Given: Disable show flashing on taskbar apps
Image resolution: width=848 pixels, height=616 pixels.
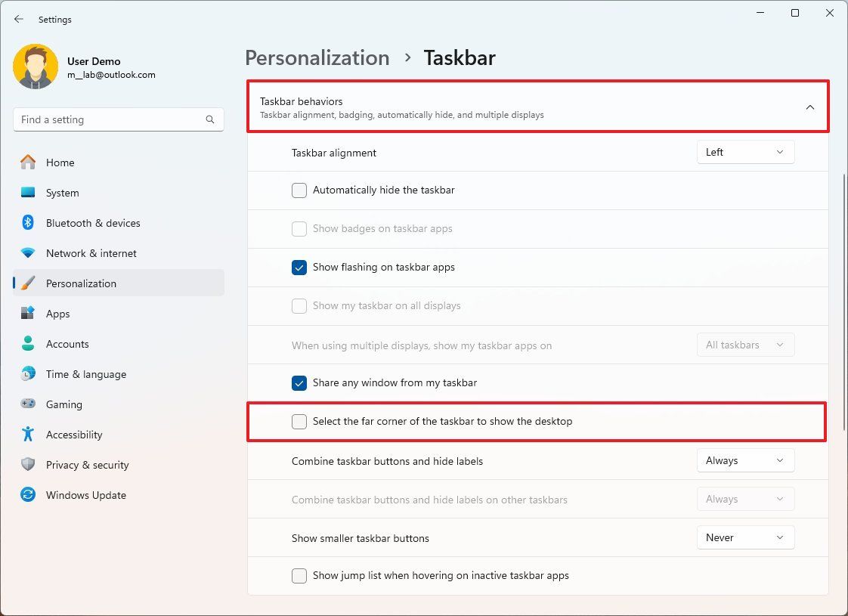Looking at the screenshot, I should pyautogui.click(x=299, y=268).
